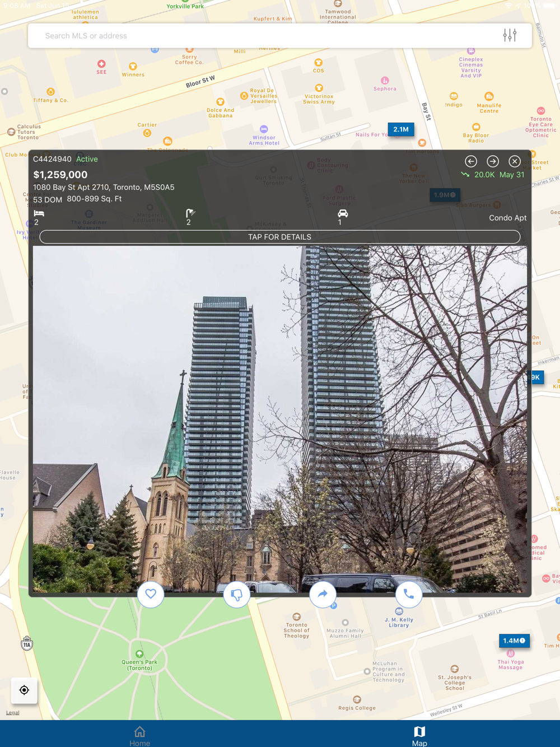Click the Condo Apt label

(507, 218)
